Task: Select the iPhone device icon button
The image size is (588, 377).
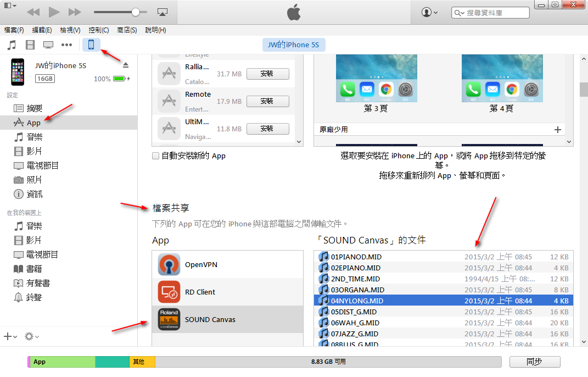Action: 91,45
